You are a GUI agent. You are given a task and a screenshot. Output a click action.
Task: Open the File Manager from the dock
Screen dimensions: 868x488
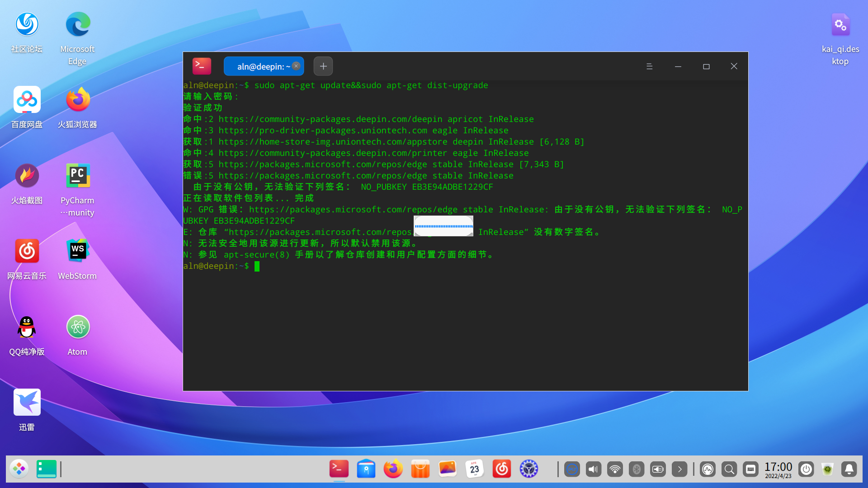tap(366, 469)
